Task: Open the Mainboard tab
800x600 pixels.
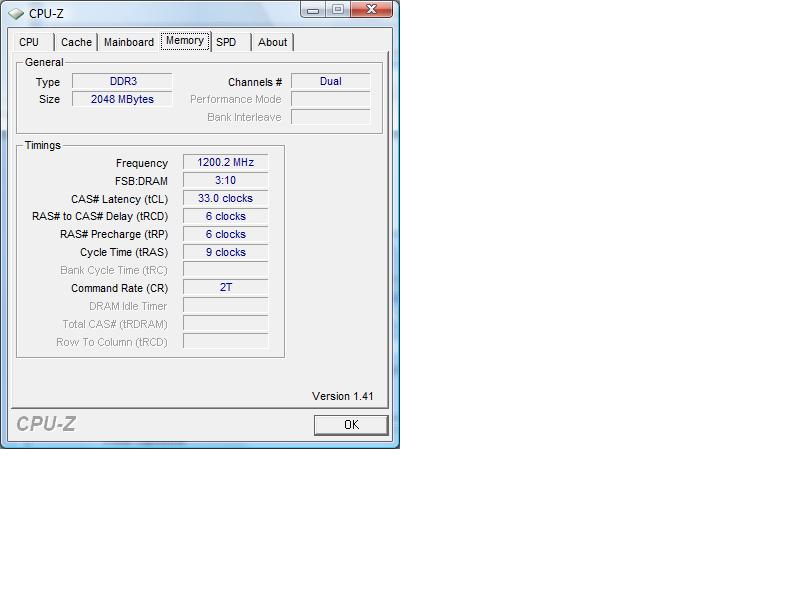Action: (x=129, y=42)
